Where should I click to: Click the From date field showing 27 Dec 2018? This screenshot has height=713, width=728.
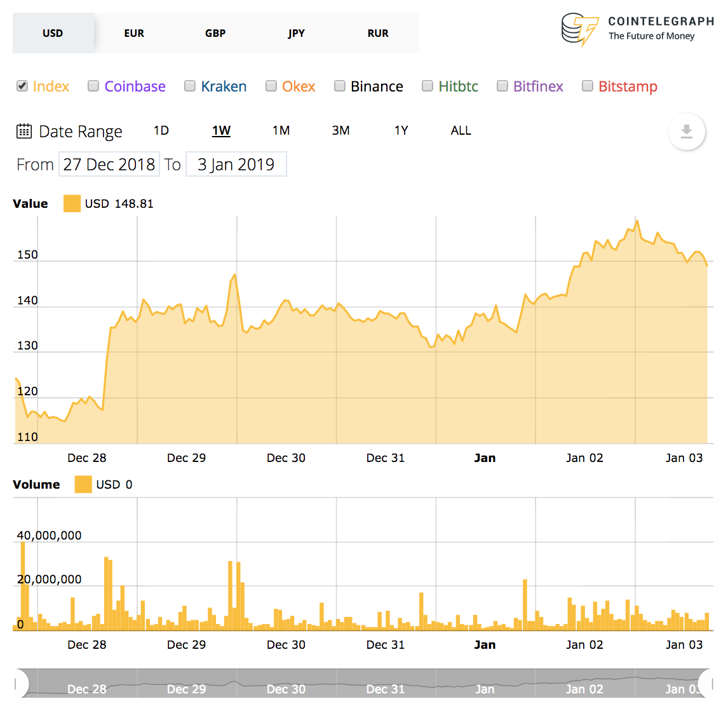[109, 164]
